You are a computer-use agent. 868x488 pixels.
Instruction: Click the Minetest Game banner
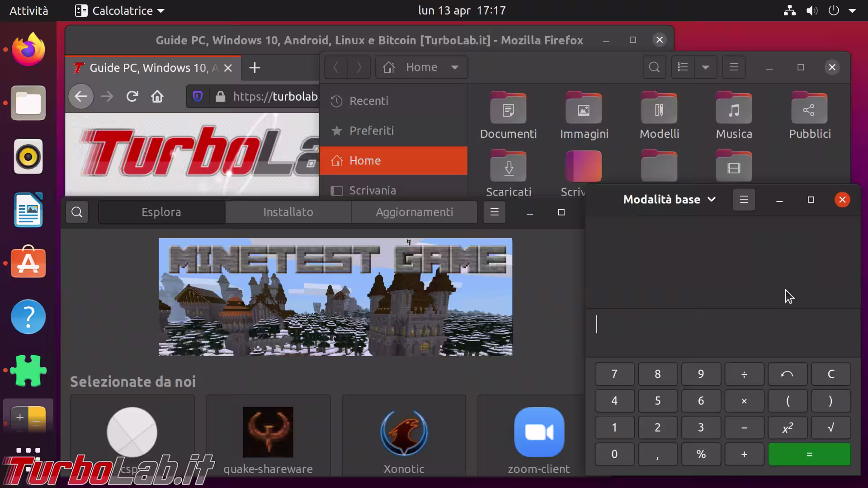tap(335, 297)
